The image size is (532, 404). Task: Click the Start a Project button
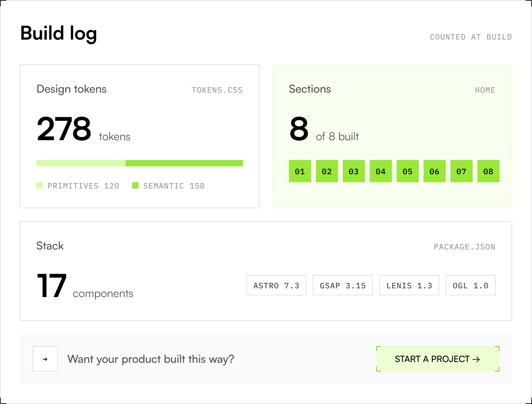(438, 359)
